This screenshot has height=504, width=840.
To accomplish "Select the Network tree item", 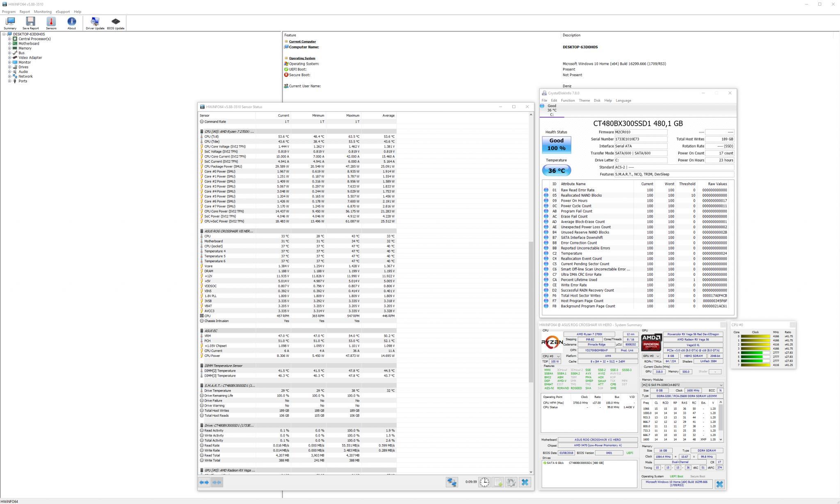I will point(25,77).
